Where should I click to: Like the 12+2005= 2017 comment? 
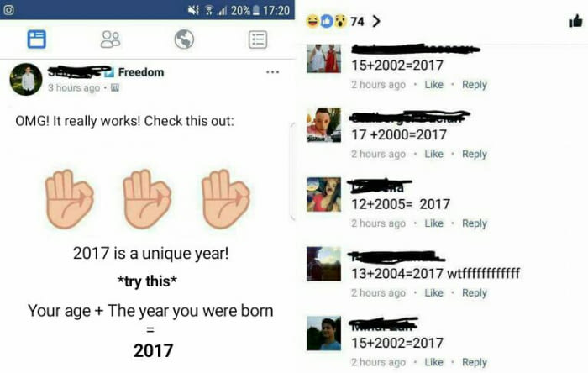point(434,223)
